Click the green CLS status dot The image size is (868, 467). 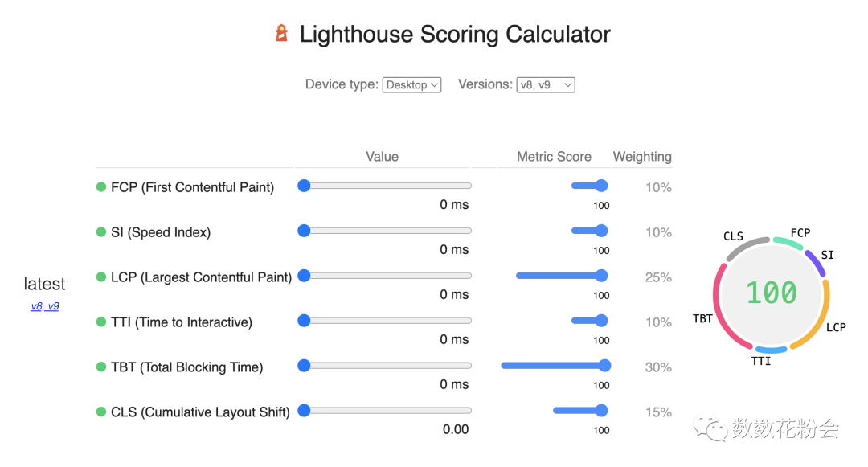tap(101, 412)
